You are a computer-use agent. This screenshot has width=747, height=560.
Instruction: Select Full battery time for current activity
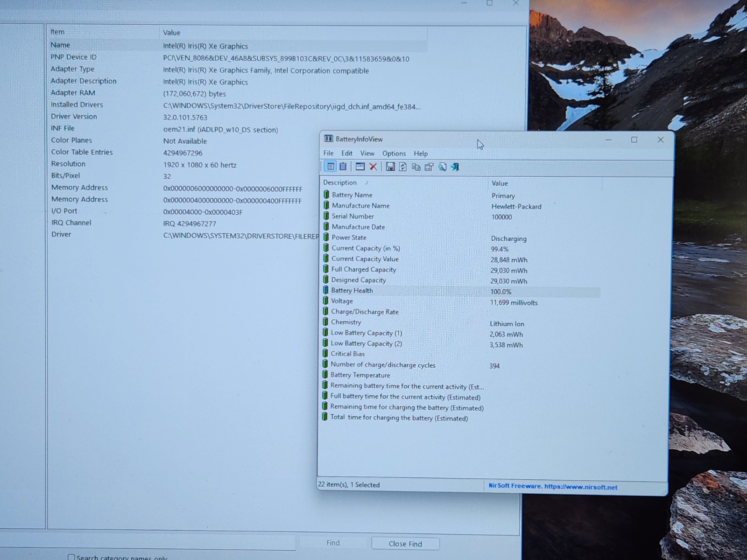460,397
